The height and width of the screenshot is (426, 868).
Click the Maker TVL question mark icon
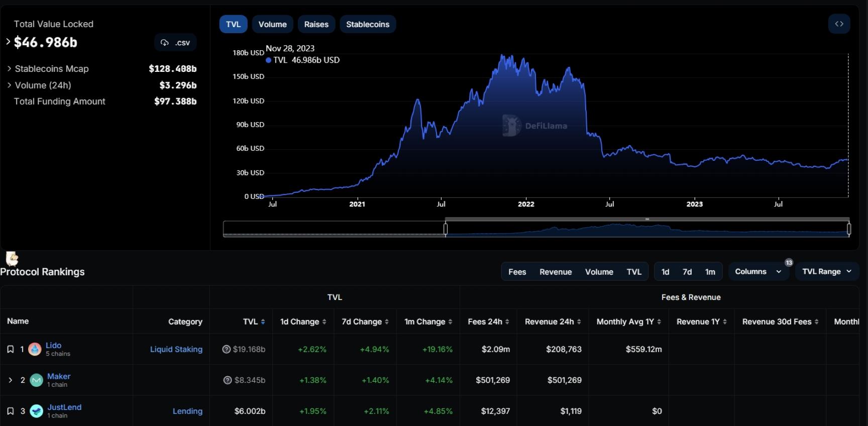coord(228,380)
